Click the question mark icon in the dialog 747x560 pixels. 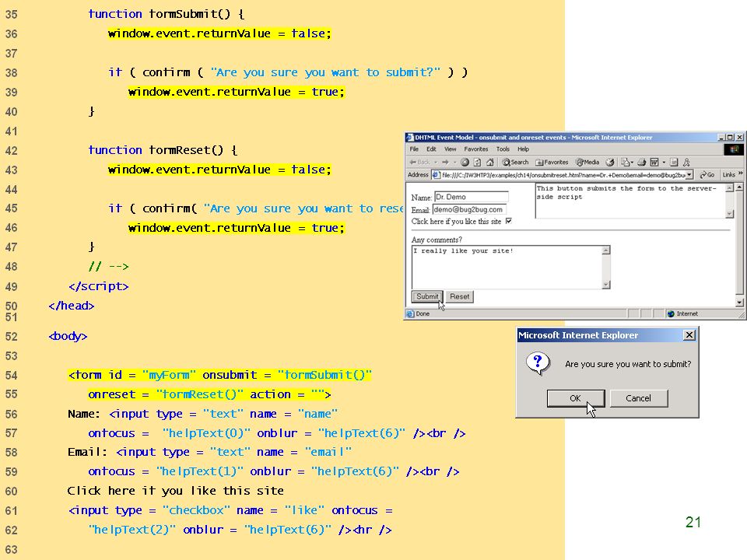(x=538, y=364)
